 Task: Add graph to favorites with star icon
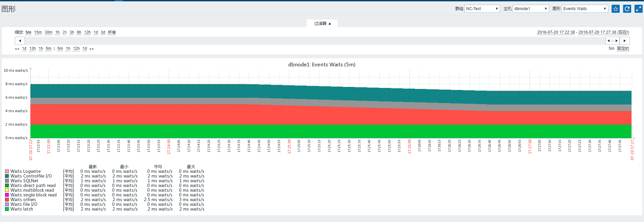[615, 9]
